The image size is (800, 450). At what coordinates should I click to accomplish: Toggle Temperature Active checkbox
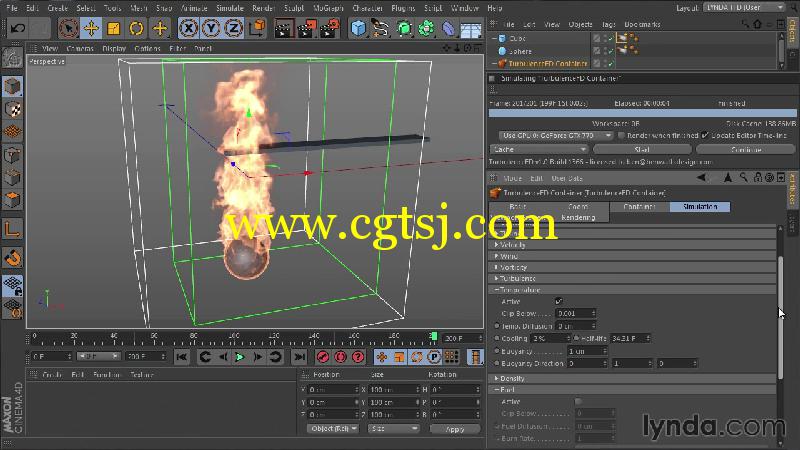[559, 302]
